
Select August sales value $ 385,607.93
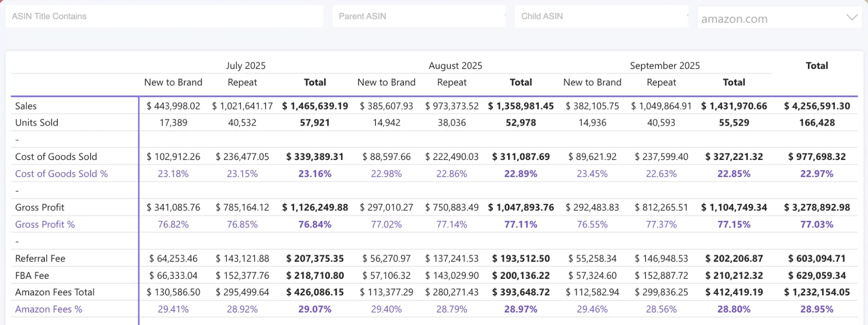[x=387, y=106]
